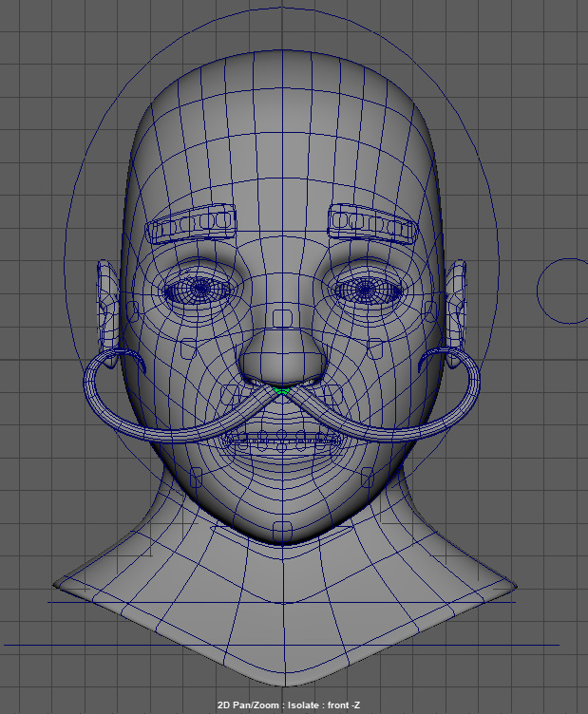The height and width of the screenshot is (714, 588).
Task: Click the blue horizontal line at neck base
Action: 281,601
